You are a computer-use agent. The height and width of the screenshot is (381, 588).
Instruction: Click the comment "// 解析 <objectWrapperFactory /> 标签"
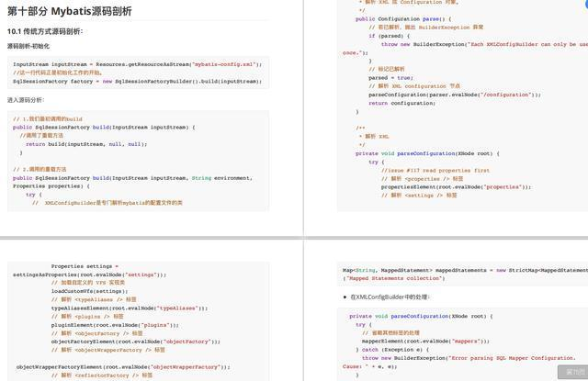click(x=108, y=350)
